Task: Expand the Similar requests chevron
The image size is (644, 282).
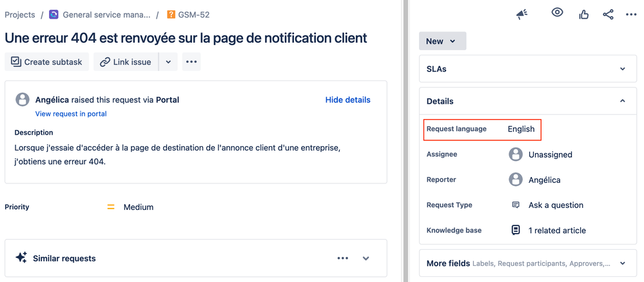Action: (x=366, y=258)
